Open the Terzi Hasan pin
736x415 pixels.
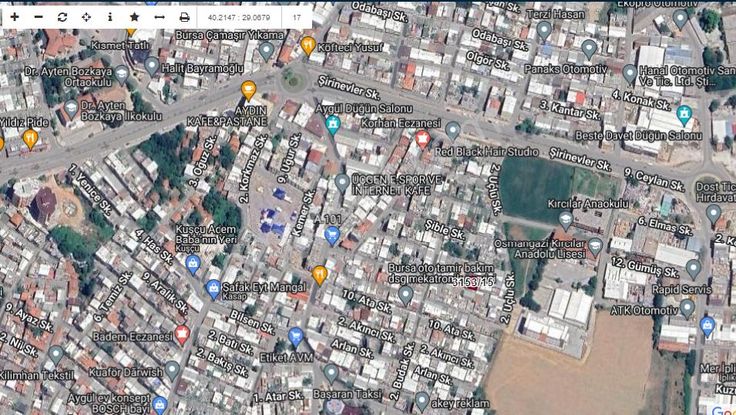[x=544, y=31]
